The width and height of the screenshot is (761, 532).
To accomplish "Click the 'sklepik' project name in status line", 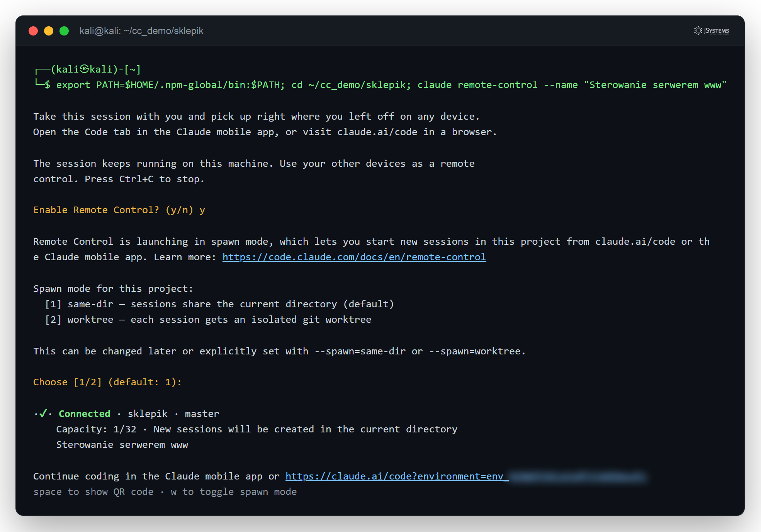I will click(148, 413).
